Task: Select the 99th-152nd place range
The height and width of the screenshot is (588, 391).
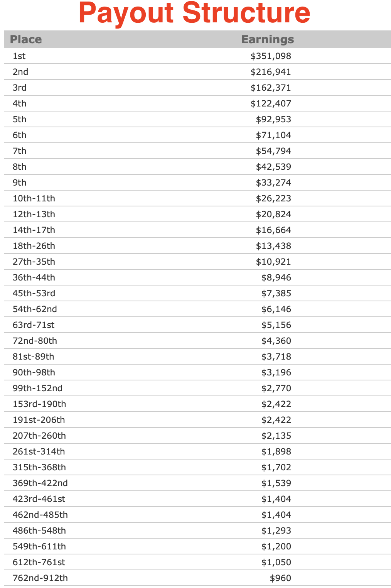Action: click(37, 389)
